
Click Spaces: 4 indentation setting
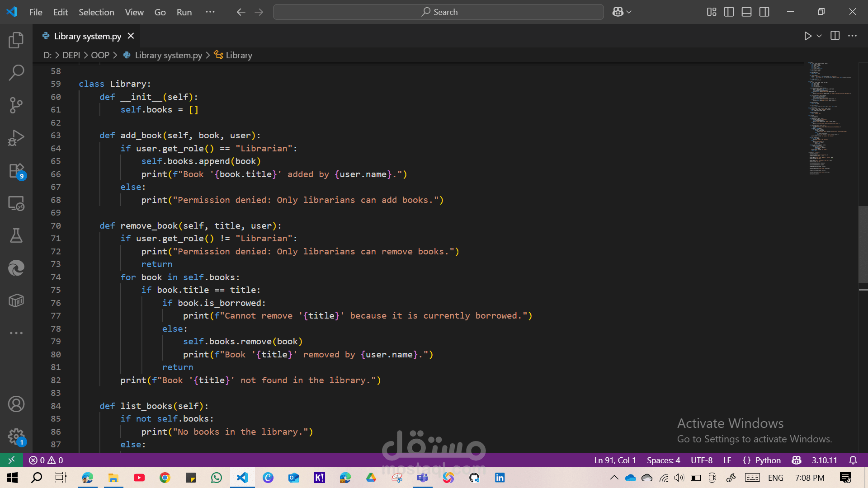click(x=663, y=460)
